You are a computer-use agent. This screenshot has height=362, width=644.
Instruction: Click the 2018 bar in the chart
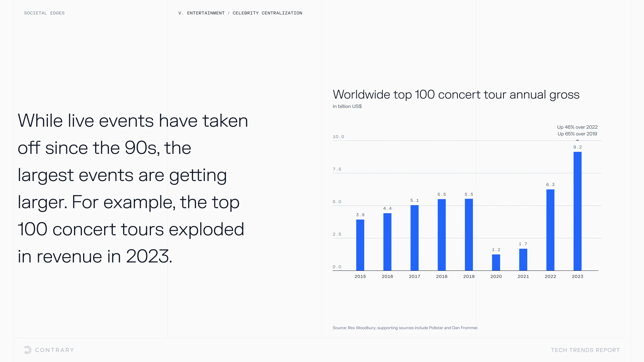click(x=441, y=235)
